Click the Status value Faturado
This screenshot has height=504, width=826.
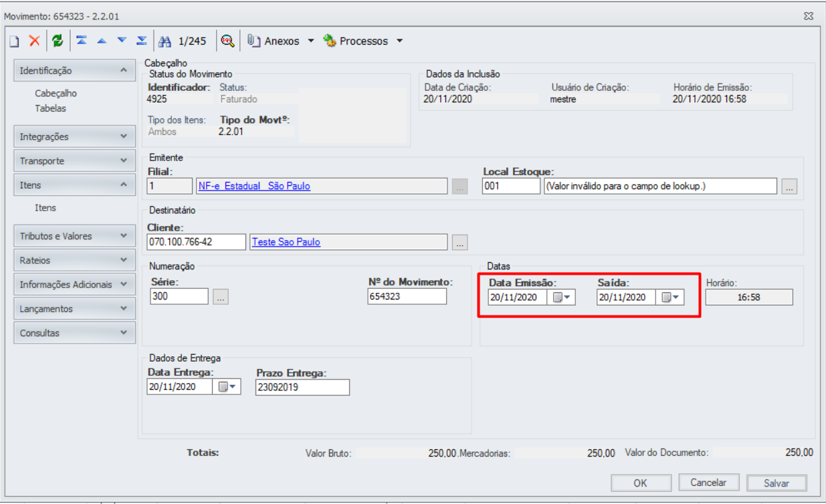239,99
